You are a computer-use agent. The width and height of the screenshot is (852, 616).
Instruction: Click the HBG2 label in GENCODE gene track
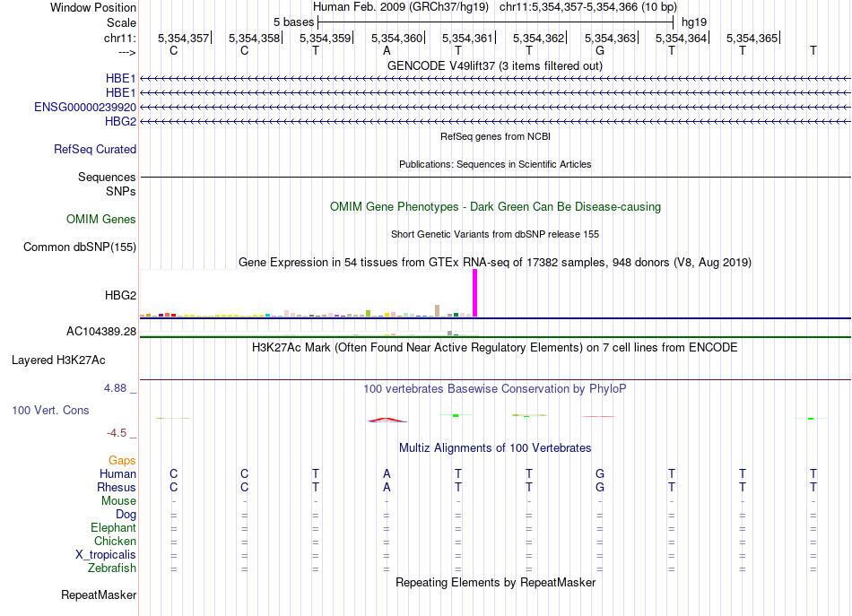coord(121,121)
